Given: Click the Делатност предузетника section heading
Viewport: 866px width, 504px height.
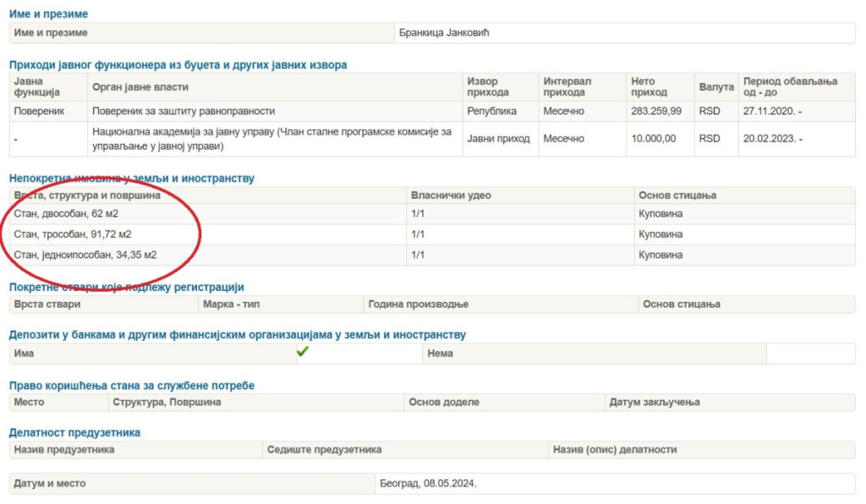Looking at the screenshot, I should (x=74, y=432).
